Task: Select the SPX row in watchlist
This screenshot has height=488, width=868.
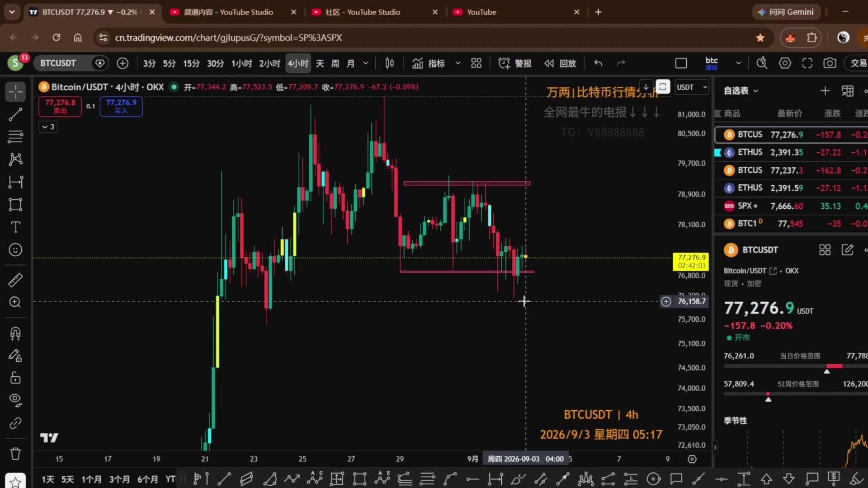Action: [791, 206]
